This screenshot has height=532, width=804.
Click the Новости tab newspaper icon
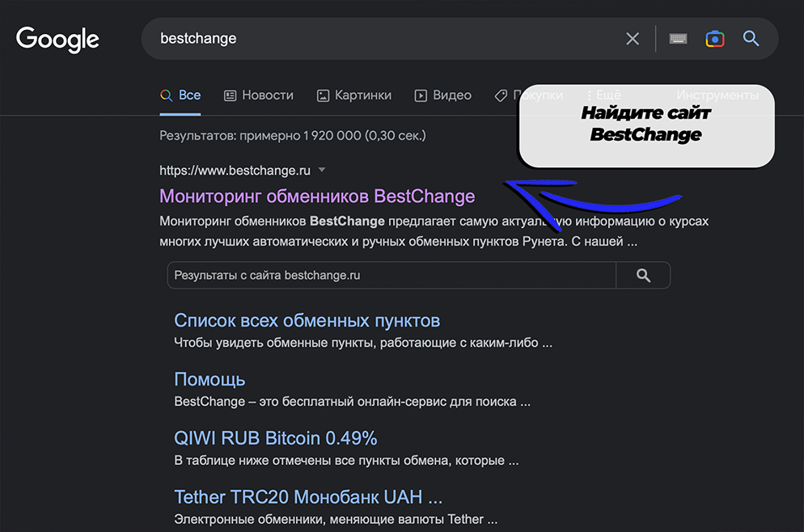[231, 96]
